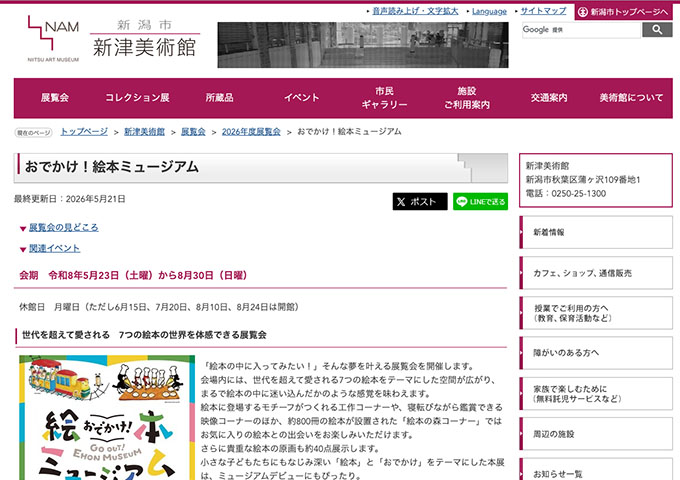Click the 新津美術館 breadcrumb link
680x480 pixels.
pyautogui.click(x=144, y=131)
